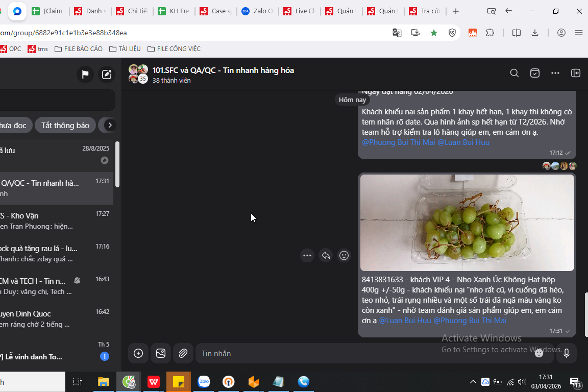
Task: Open the 'CM và TECH' muted conversation
Action: [57, 286]
